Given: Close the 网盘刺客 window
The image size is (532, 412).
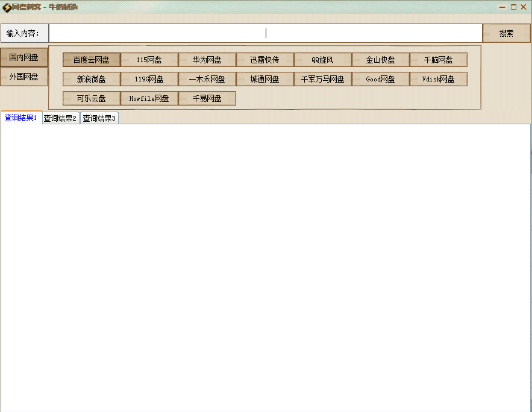Looking at the screenshot, I should tap(524, 7).
